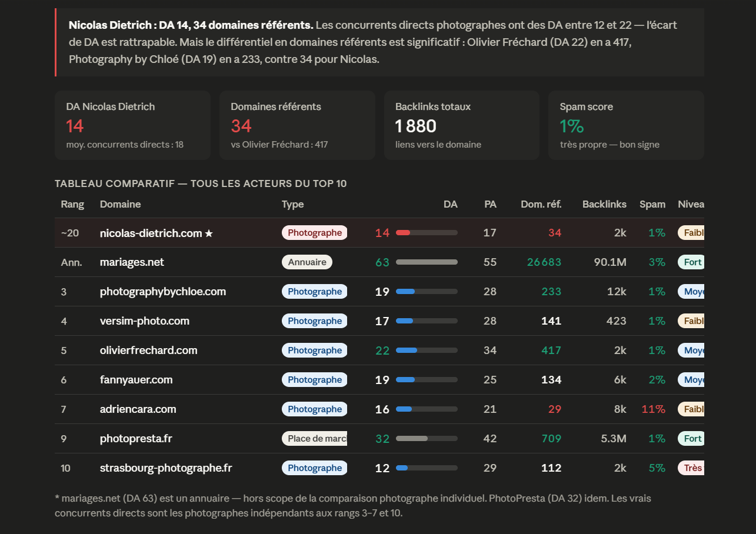Open photographybychloe.com domain entry
Image resolution: width=756 pixels, height=534 pixels.
click(x=163, y=292)
